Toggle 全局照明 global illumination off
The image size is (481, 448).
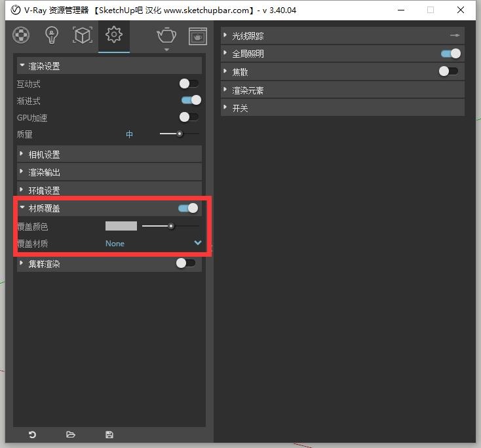click(450, 54)
